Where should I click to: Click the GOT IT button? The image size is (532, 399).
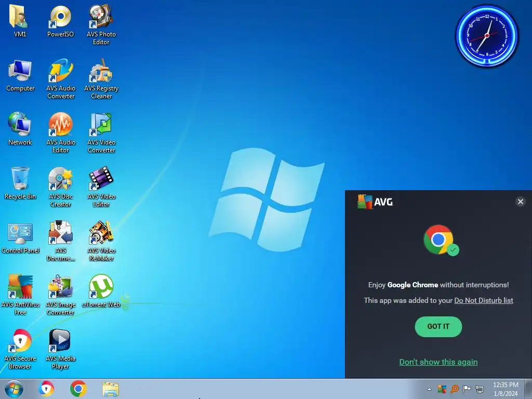[x=438, y=326]
